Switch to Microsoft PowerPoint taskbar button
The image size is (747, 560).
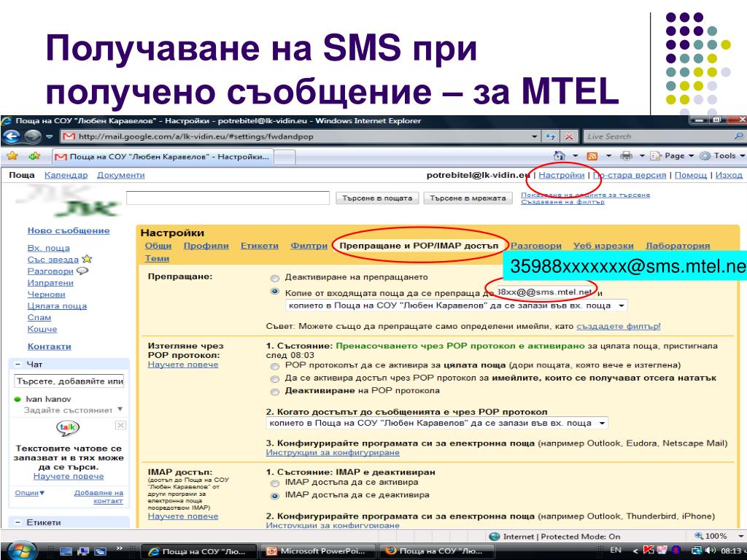(x=318, y=551)
